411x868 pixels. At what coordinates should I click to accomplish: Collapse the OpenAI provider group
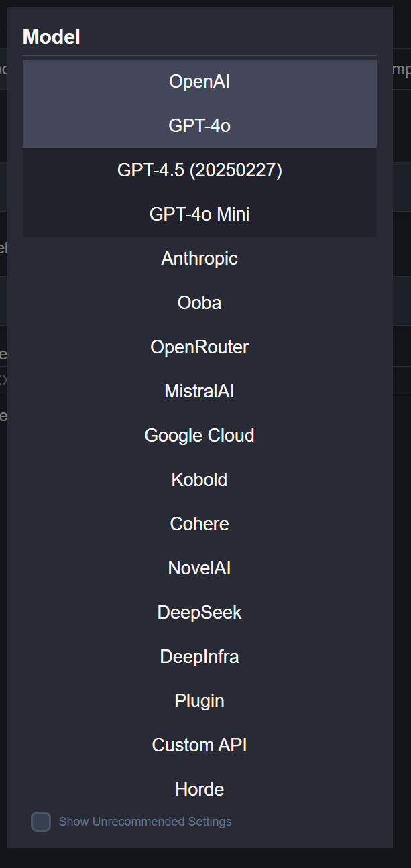199,82
